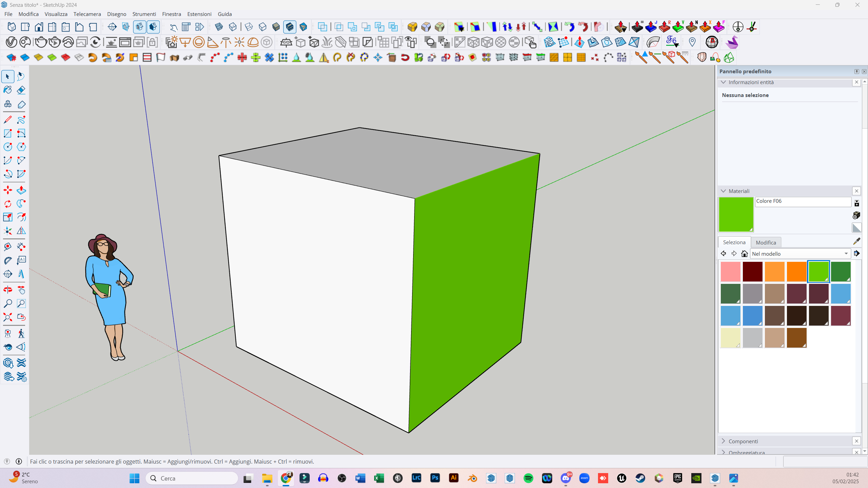Open the materials Details arrow menu
Screen dimensions: 868x488
[x=857, y=254]
